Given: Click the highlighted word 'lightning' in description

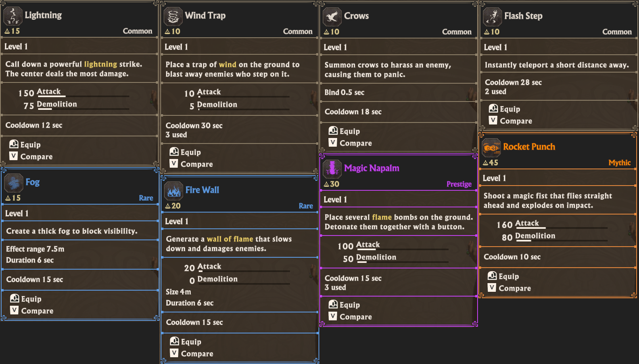Looking at the screenshot, I should point(100,64).
